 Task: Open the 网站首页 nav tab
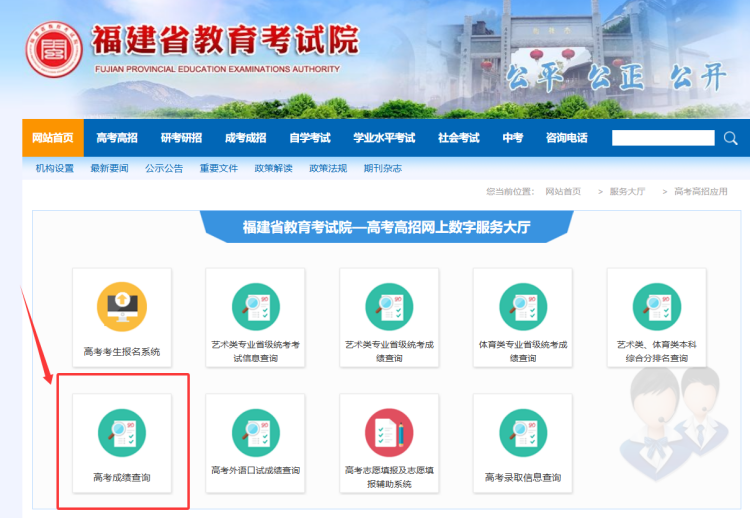(53, 138)
